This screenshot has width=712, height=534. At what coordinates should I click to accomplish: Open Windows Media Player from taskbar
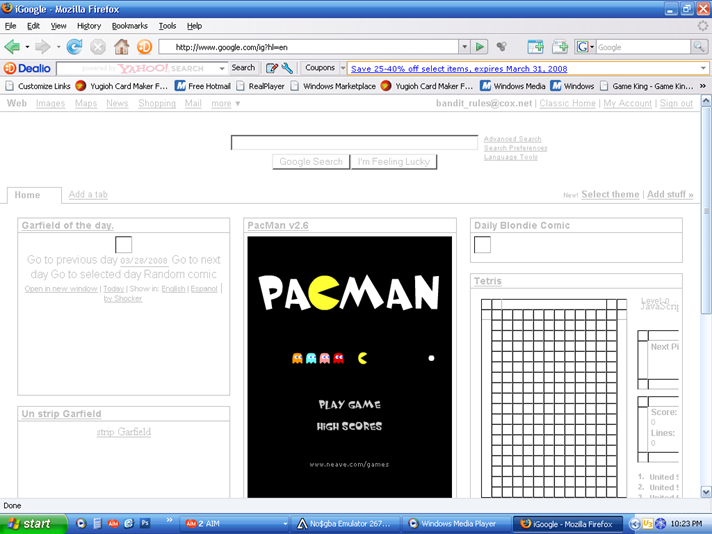coord(451,523)
